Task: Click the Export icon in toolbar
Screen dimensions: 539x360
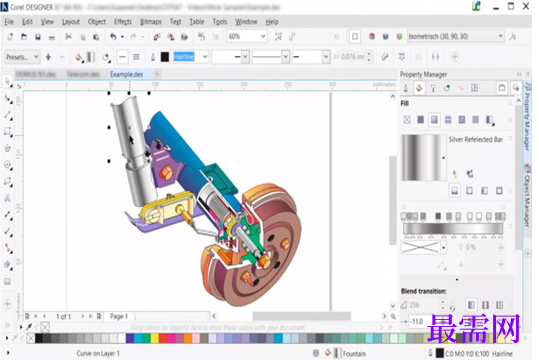Action: click(171, 36)
